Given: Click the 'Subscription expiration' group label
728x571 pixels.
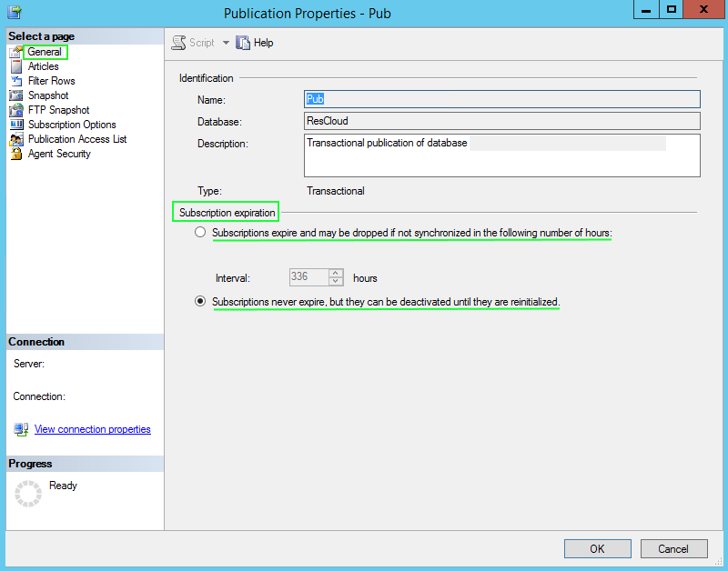Looking at the screenshot, I should [x=227, y=213].
